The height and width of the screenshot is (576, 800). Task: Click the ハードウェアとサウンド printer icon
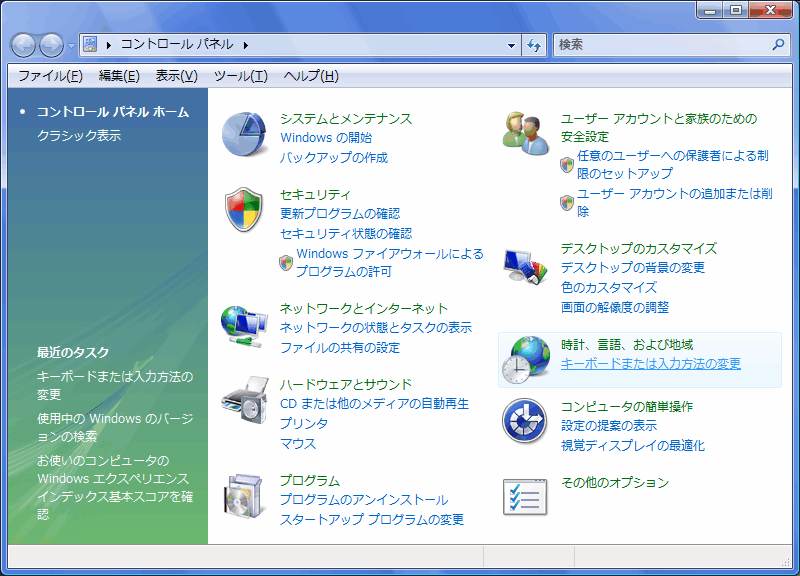pyautogui.click(x=245, y=400)
